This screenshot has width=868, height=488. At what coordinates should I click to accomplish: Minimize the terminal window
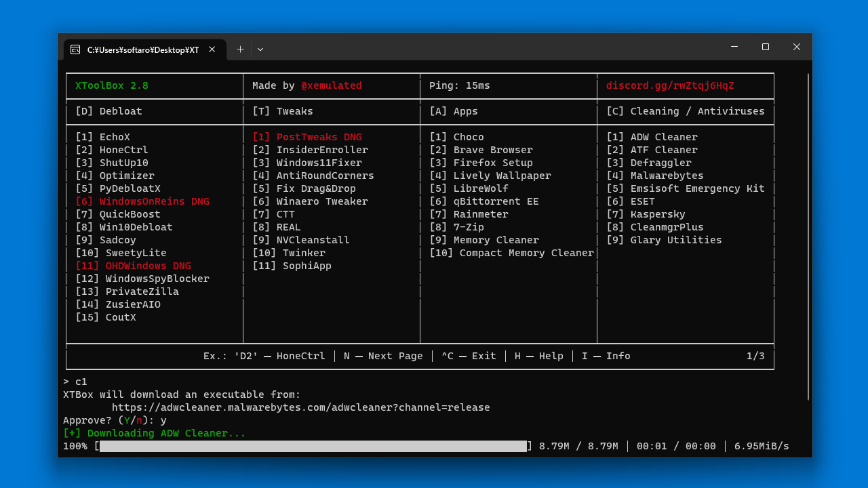point(734,47)
